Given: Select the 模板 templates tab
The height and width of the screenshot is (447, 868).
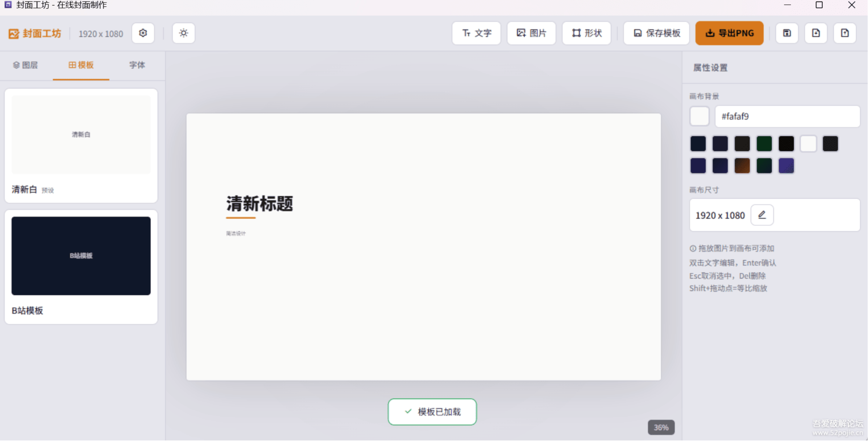Looking at the screenshot, I should [81, 65].
